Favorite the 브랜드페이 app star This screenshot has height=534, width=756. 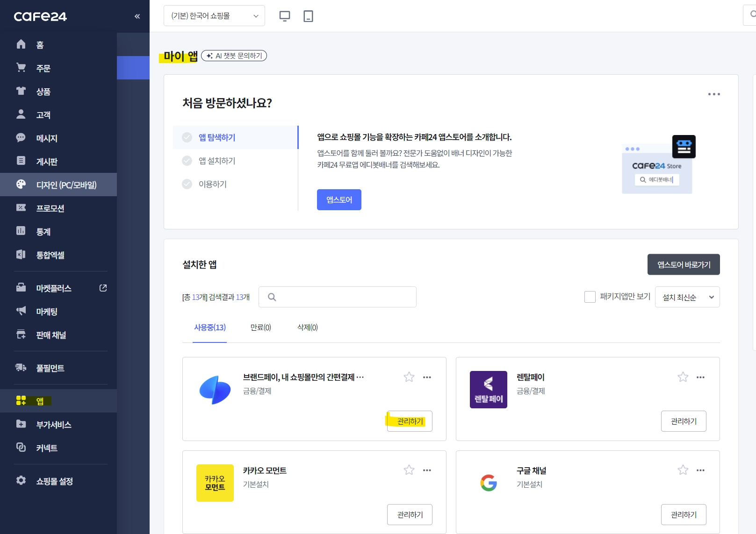click(409, 377)
